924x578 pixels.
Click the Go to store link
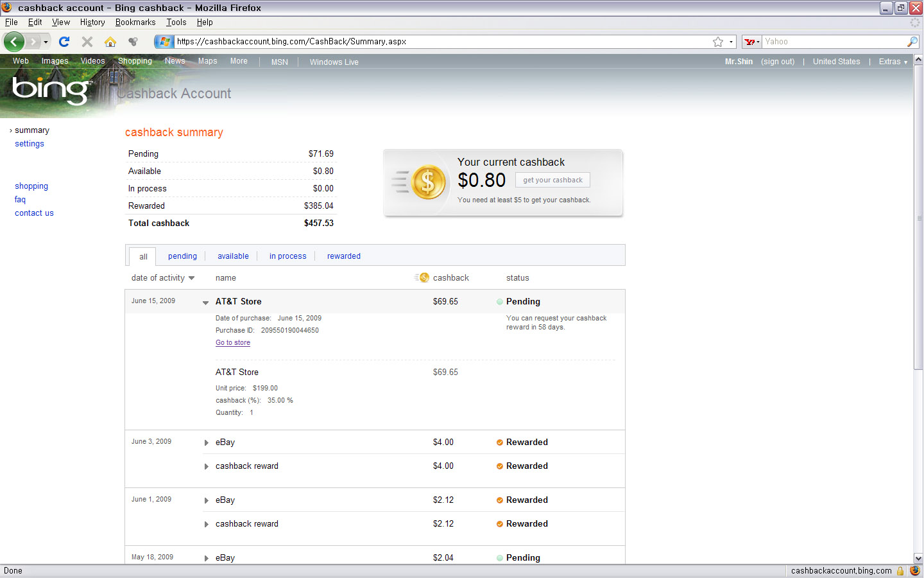click(233, 343)
